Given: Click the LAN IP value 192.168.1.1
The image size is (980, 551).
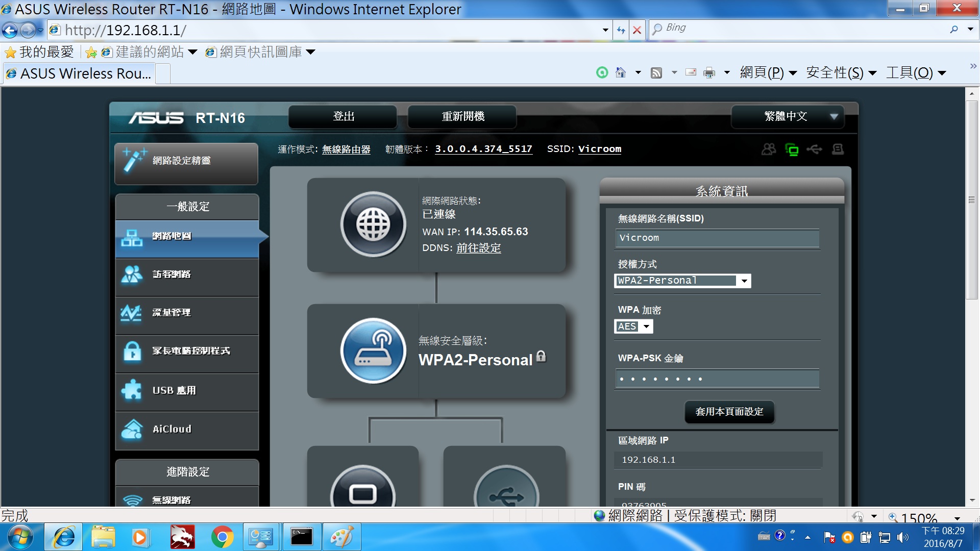Looking at the screenshot, I should 648,460.
